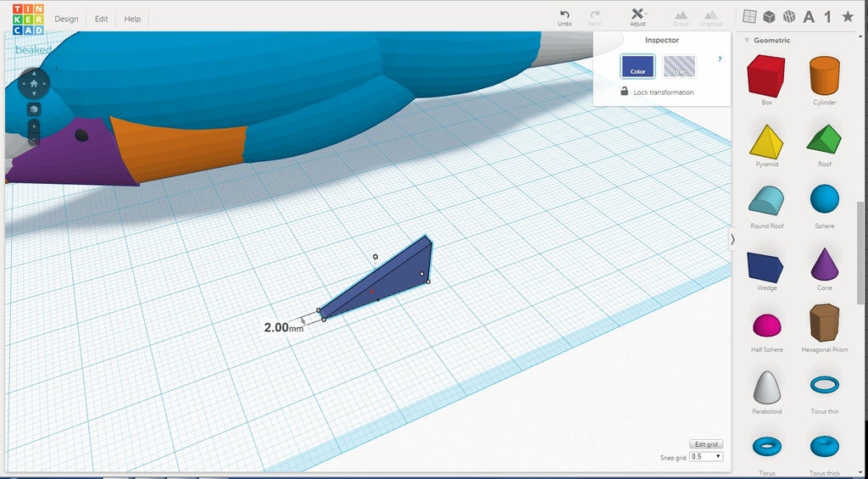Open the Tinkercad logo home link
The height and width of the screenshot is (479, 868).
[x=28, y=19]
